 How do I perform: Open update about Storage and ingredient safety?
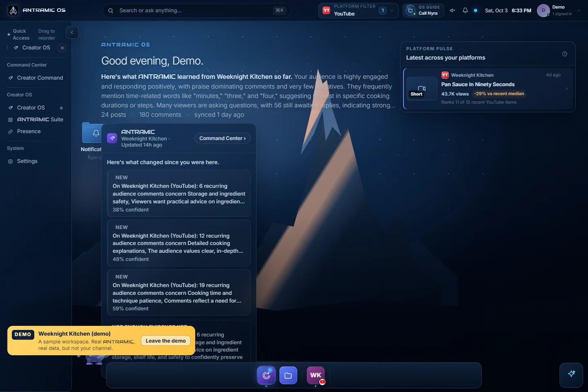click(x=179, y=194)
